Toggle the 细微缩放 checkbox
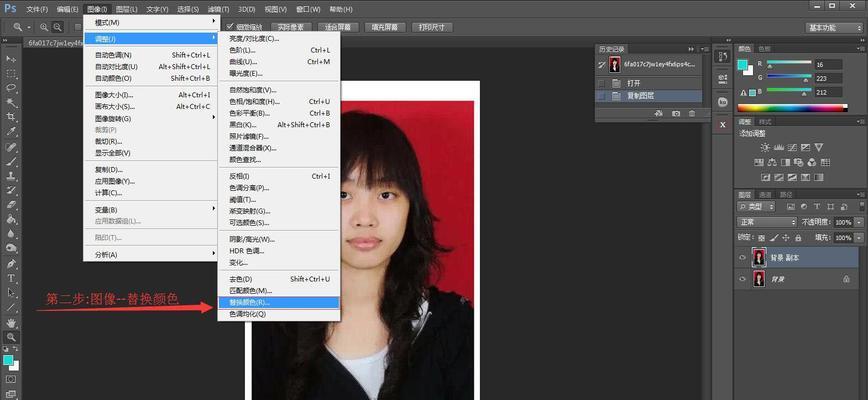 click(x=230, y=27)
